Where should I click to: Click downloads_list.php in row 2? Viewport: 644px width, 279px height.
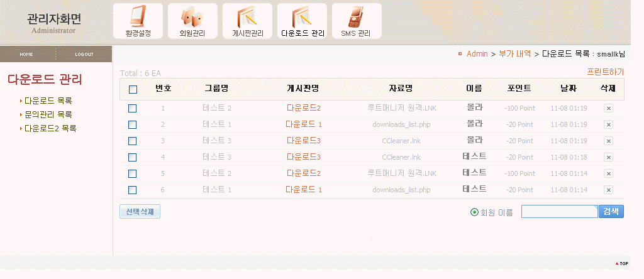401,124
